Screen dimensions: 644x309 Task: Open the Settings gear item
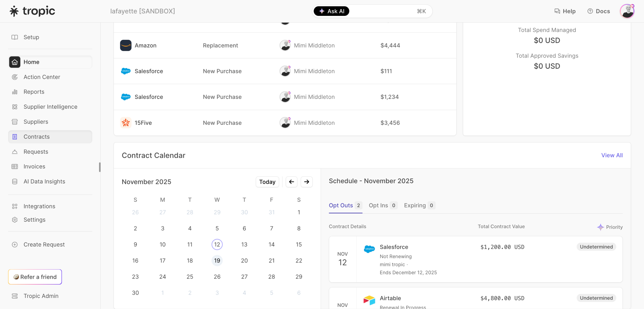[x=15, y=220]
